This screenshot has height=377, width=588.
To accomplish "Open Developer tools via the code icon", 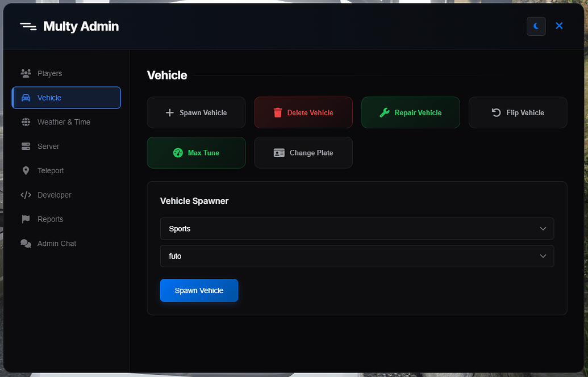I will pos(26,195).
